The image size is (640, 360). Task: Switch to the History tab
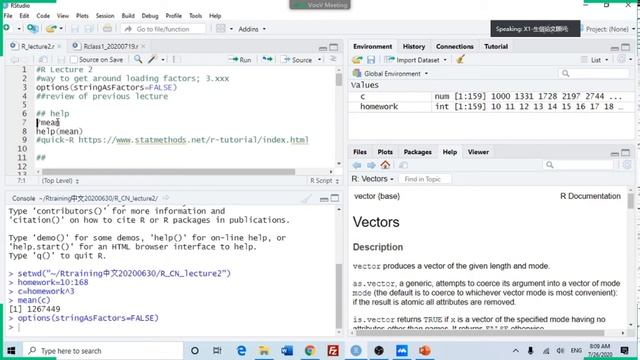pyautogui.click(x=414, y=47)
